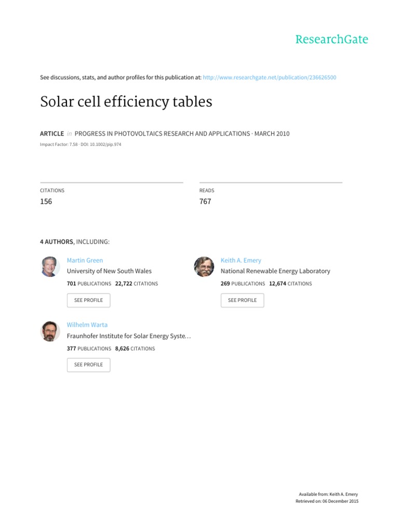The width and height of the screenshot is (399, 532).
Task: Click the Fraunhofer Institute for Solar Energy affiliation
Action: pyautogui.click(x=128, y=336)
